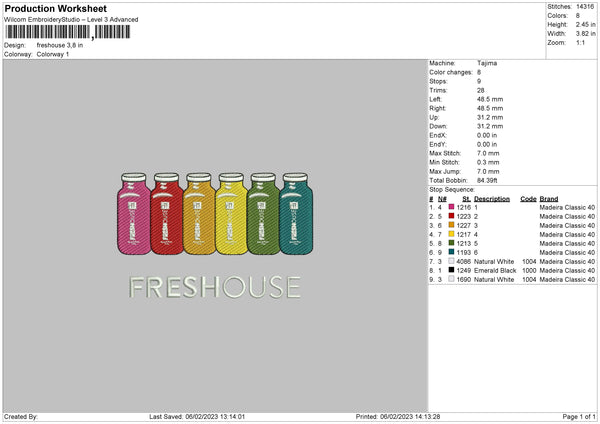Click the white swatch for thread 4086
The height and width of the screenshot is (424, 600).
point(451,261)
